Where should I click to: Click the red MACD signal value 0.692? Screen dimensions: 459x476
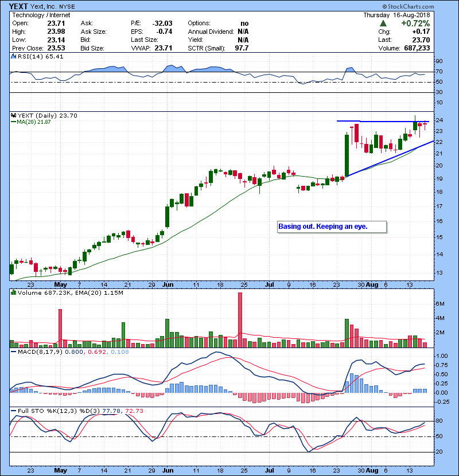[97, 352]
